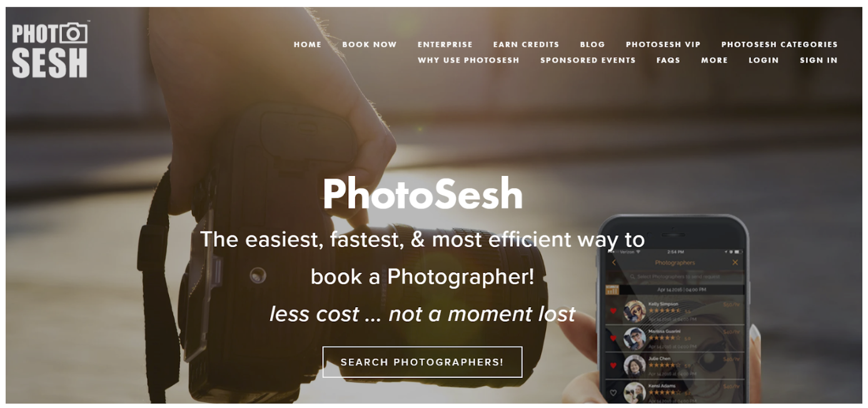The image size is (868, 408).
Task: Click Why Use PhotoSesh link
Action: [x=468, y=60]
